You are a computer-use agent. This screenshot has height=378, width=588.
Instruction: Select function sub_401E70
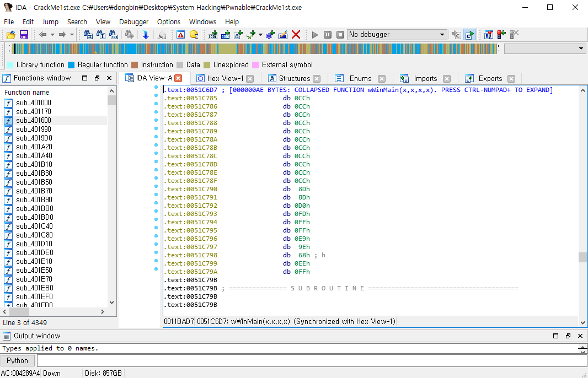coord(34,279)
